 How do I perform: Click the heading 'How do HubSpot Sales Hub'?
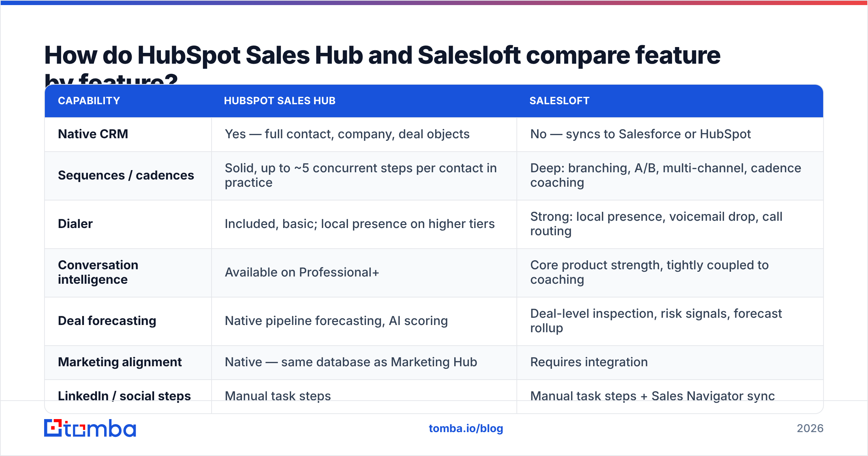(x=382, y=64)
